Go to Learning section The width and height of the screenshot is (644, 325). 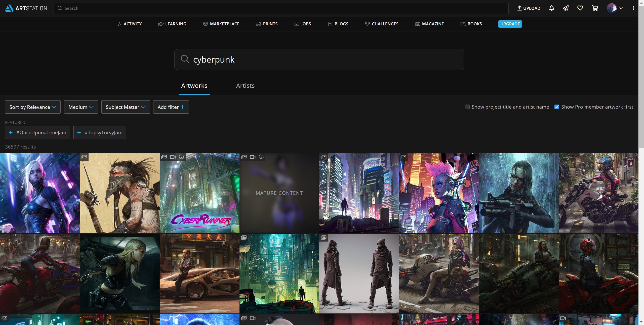(x=172, y=24)
